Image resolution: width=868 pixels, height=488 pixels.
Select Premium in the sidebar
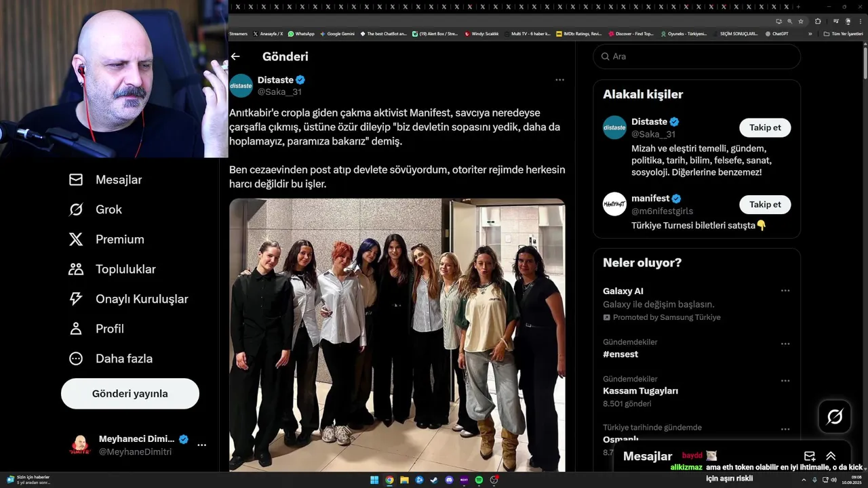106,239
